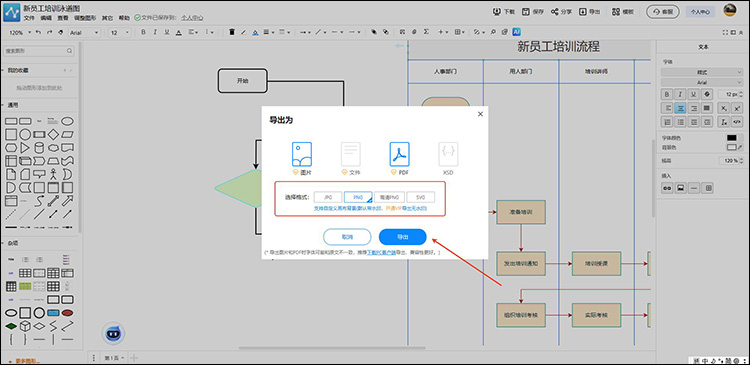750x365 pixels.
Task: Select the plain PNG image format
Action: click(x=358, y=197)
